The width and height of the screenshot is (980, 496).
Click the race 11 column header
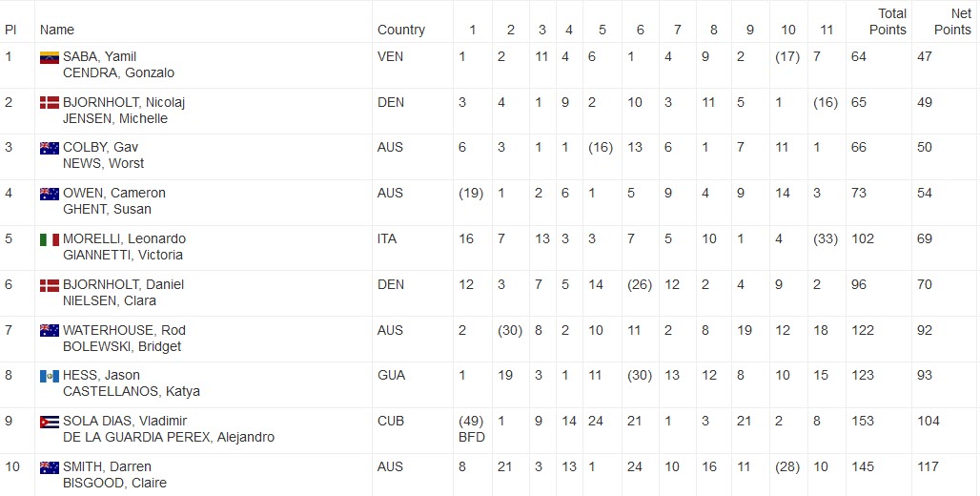pos(827,30)
